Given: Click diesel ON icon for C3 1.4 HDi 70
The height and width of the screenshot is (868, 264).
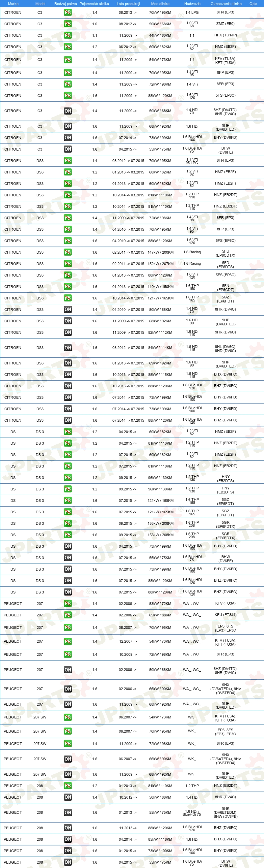Looking at the screenshot, I should (68, 111).
